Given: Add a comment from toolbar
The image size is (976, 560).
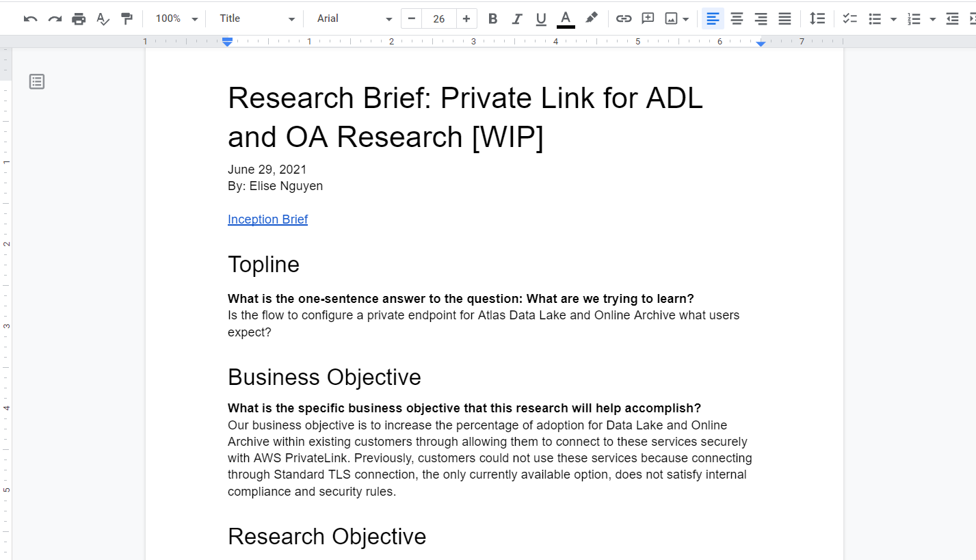Looking at the screenshot, I should (648, 18).
